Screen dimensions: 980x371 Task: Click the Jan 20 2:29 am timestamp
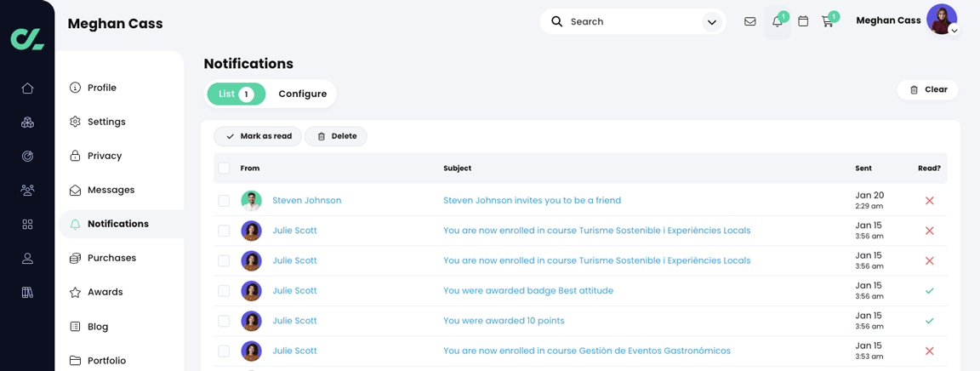click(x=869, y=200)
